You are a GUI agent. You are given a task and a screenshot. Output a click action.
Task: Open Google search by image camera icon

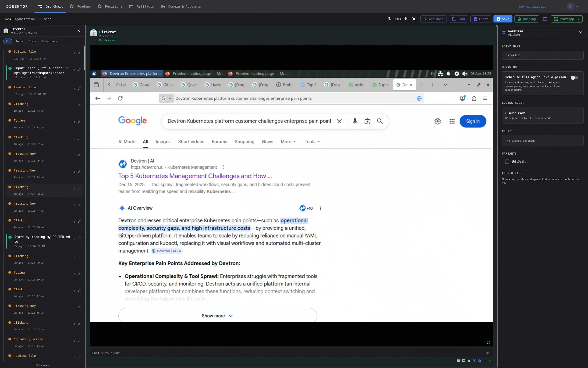[x=367, y=121]
